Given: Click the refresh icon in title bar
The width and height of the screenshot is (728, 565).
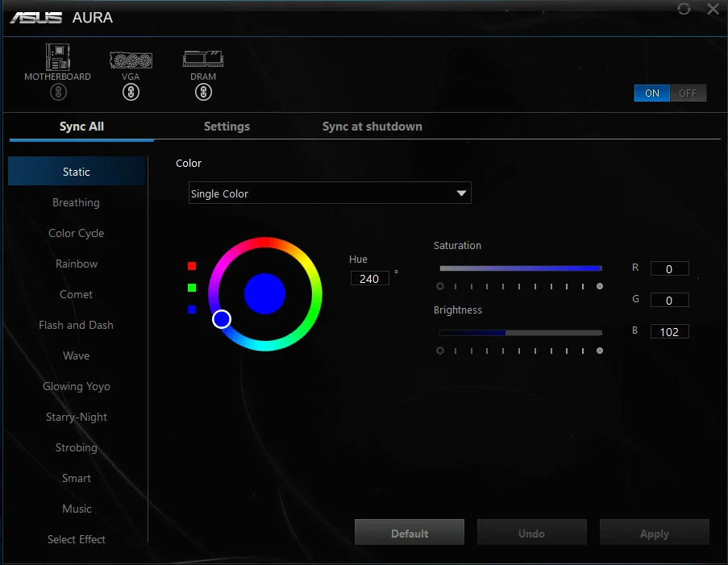Looking at the screenshot, I should click(x=684, y=9).
